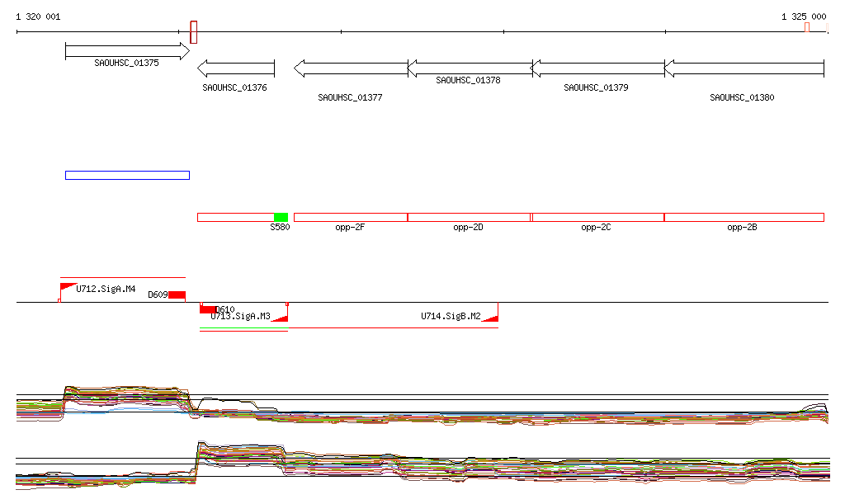Click the SAOUHSC_01375 label text
Image resolution: width=845 pixels, height=504 pixels.
tap(126, 63)
